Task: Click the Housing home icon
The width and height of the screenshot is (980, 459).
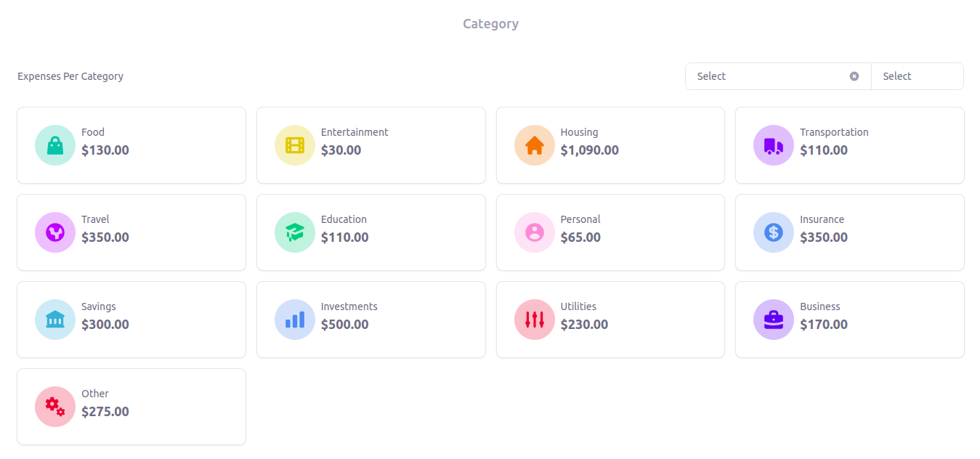Action: click(x=535, y=145)
